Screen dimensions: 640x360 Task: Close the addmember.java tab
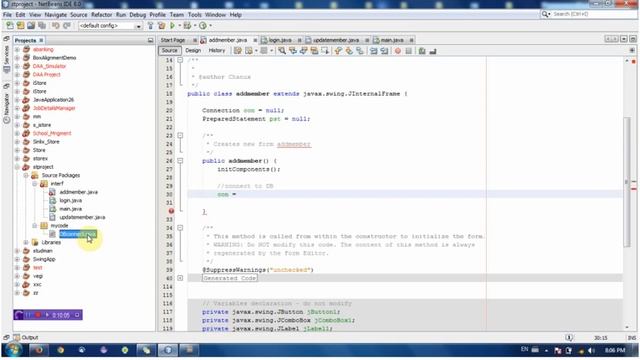tap(255, 40)
